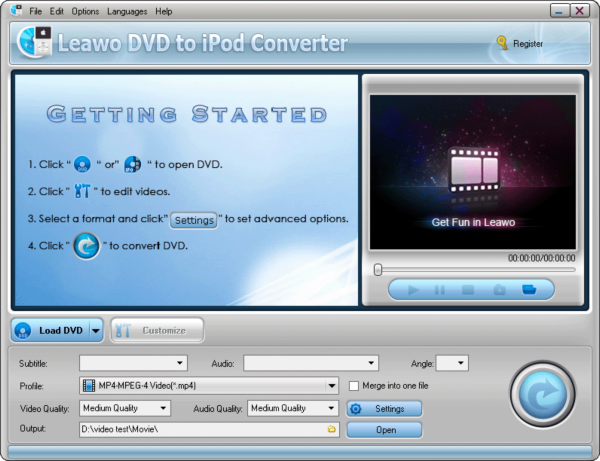The height and width of the screenshot is (461, 600).
Task: Open the Options menu
Action: point(85,11)
